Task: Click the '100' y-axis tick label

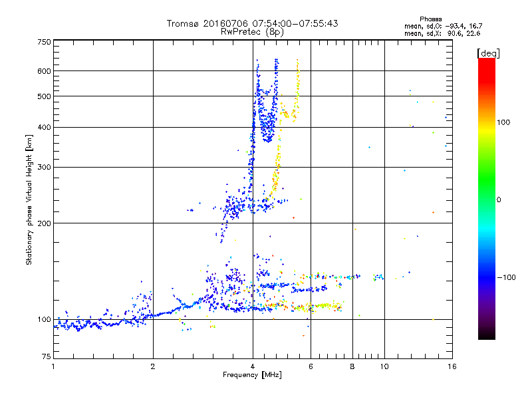Action: pyautogui.click(x=44, y=320)
